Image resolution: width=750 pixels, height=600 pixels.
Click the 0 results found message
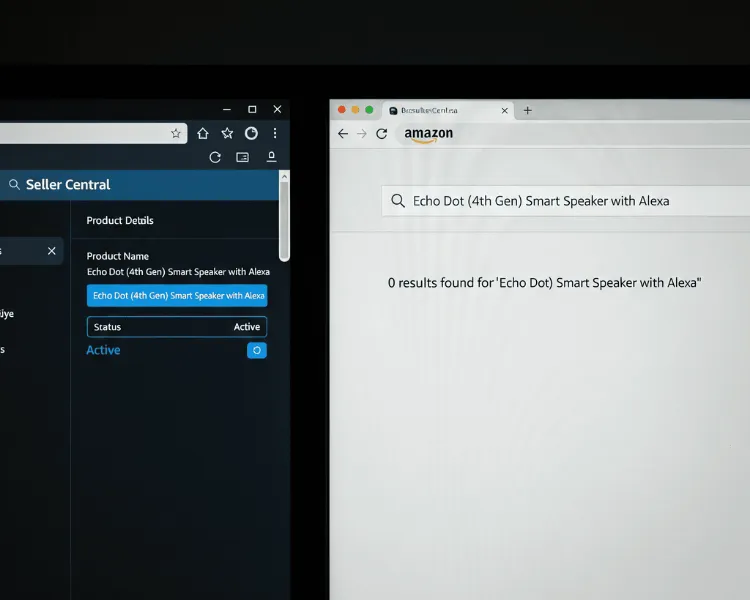[x=544, y=283]
